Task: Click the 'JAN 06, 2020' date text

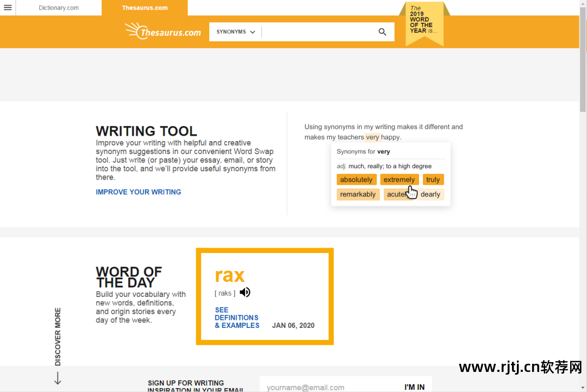Action: pos(293,325)
